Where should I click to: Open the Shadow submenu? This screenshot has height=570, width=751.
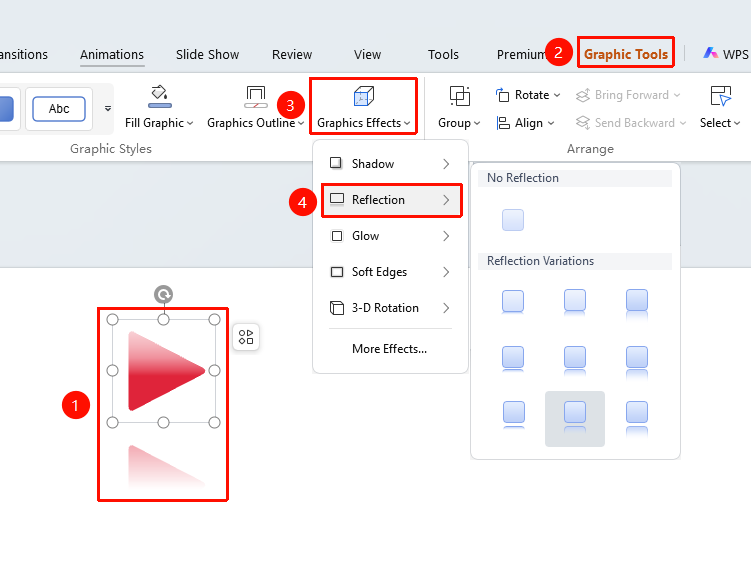pos(390,164)
